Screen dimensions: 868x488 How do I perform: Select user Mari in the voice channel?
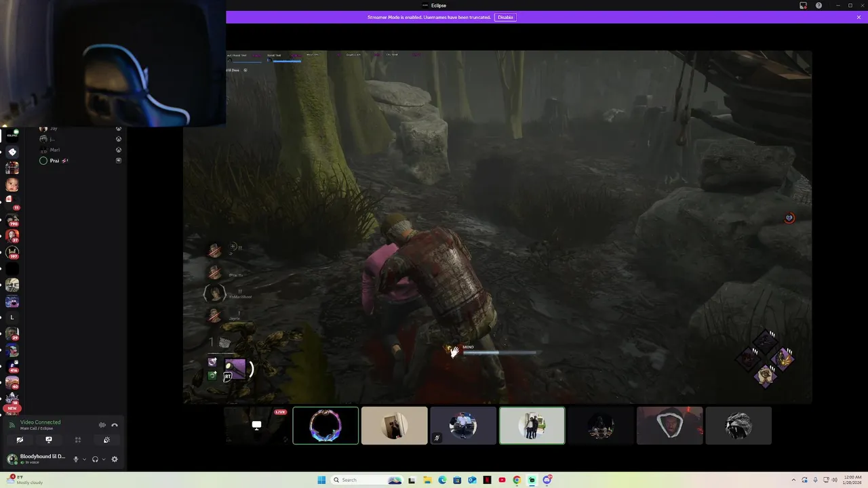pos(55,150)
